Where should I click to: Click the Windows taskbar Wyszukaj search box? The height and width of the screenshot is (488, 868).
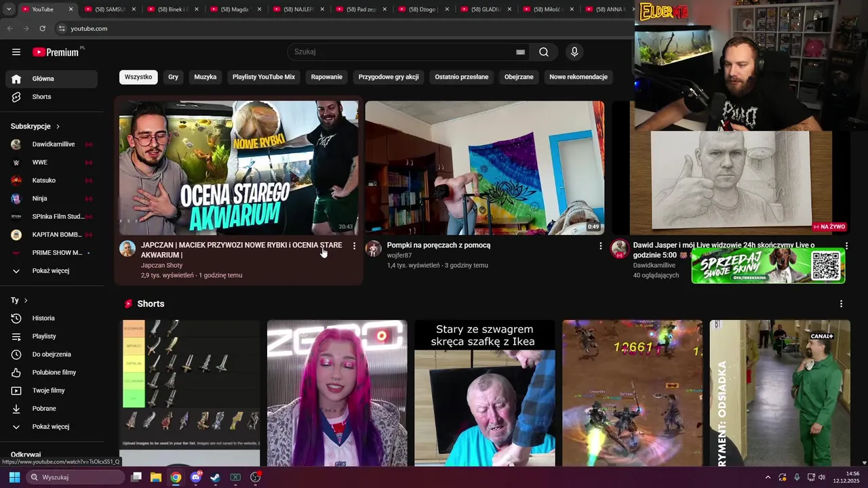pyautogui.click(x=75, y=477)
